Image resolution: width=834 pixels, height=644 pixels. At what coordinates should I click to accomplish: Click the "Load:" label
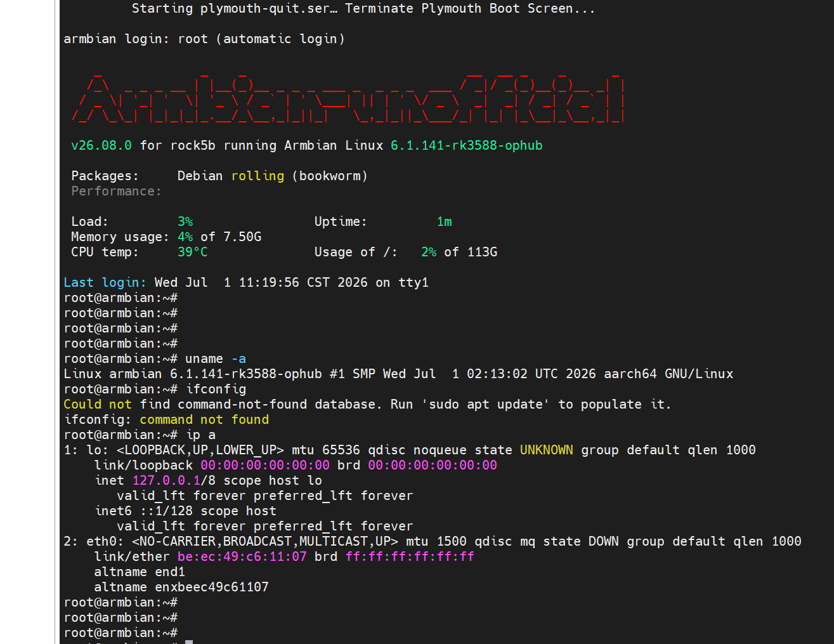(90, 222)
